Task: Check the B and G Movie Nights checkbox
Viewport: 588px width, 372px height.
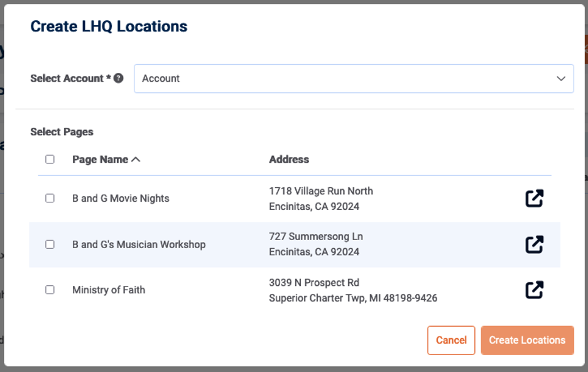Action: (x=50, y=199)
